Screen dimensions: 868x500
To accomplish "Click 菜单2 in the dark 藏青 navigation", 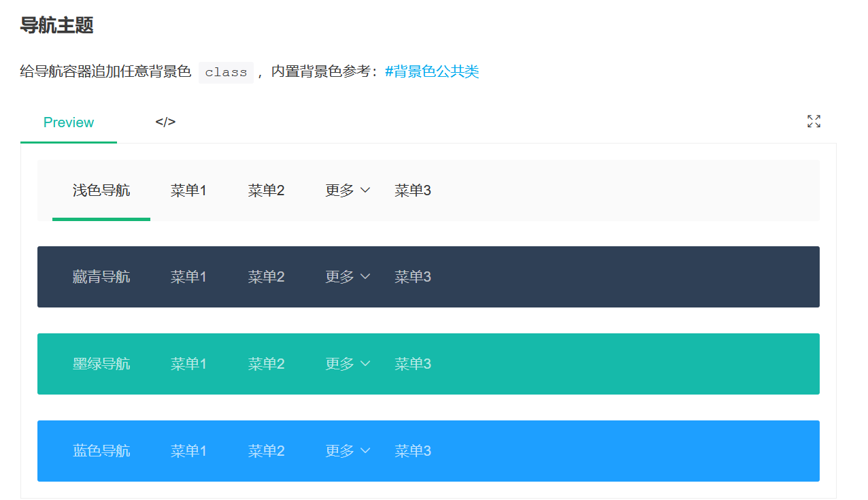I will point(267,276).
